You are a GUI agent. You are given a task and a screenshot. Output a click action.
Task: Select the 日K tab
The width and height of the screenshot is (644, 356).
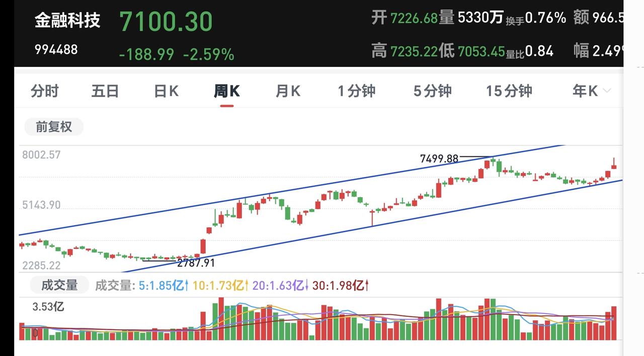click(x=166, y=91)
